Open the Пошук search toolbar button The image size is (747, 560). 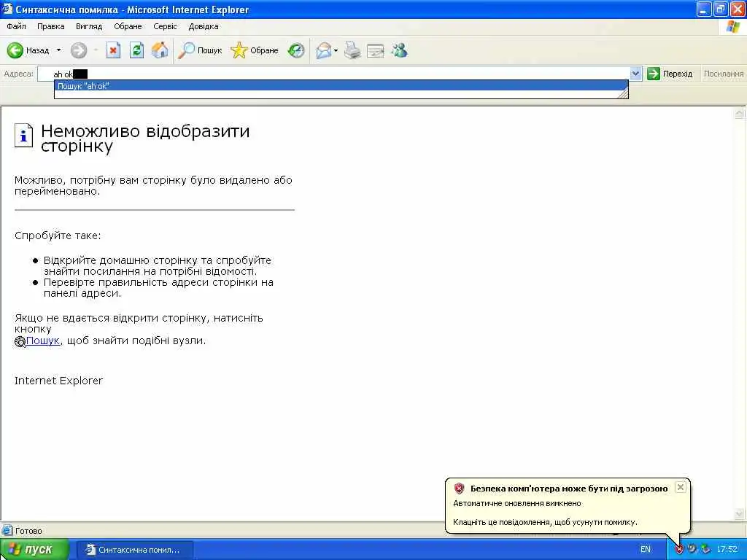(200, 50)
